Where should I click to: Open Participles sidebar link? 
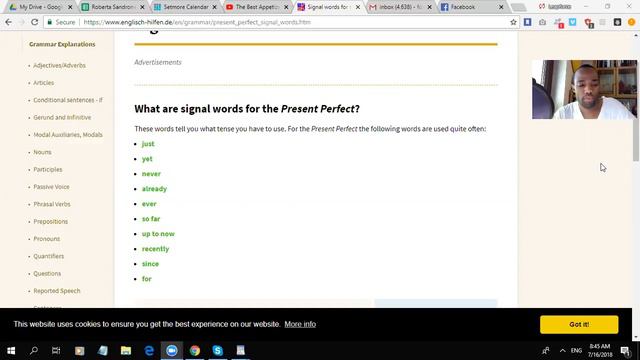pyautogui.click(x=48, y=169)
